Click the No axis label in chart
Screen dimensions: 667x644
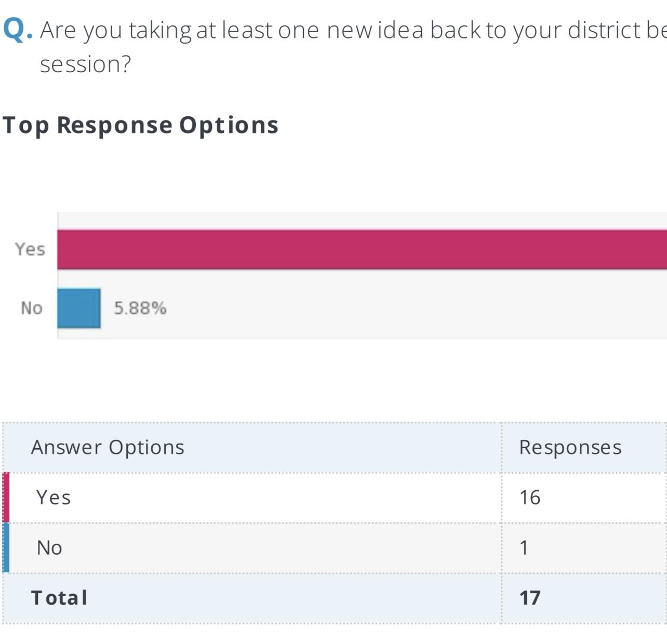(32, 308)
